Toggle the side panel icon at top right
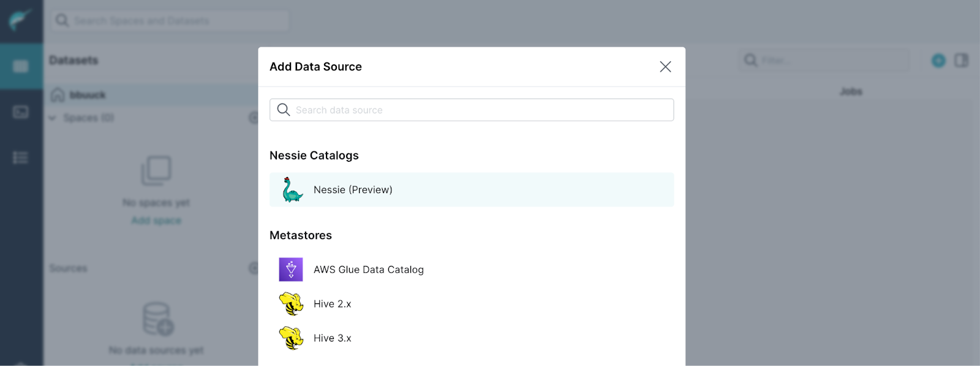Viewport: 980px width, 366px height. click(x=961, y=61)
